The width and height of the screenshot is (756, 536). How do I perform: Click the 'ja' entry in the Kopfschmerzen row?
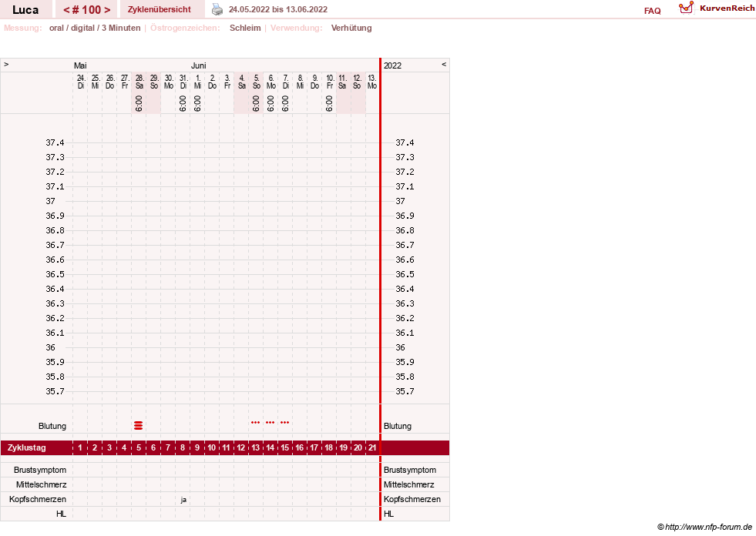[183, 499]
